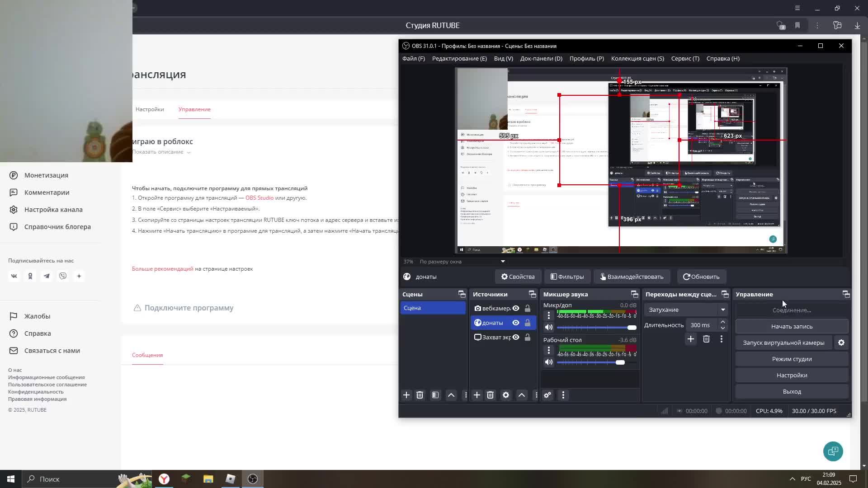Viewport: 868px width, 488px height.
Task: Open preview scaling По размеру окна dropdown
Action: (x=462, y=262)
